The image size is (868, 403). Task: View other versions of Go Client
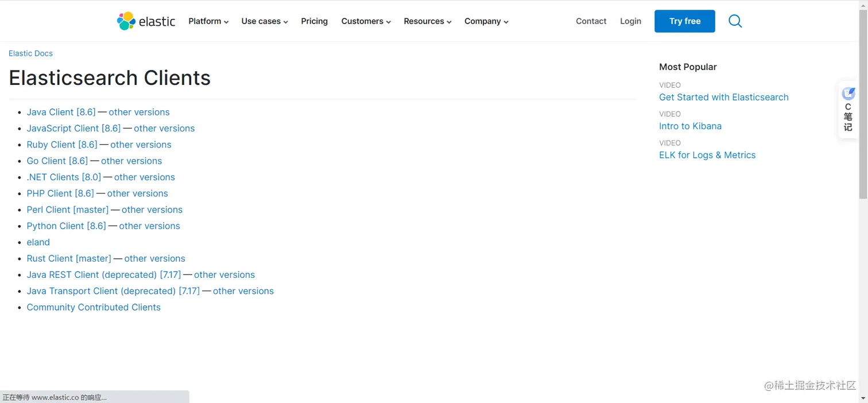pyautogui.click(x=131, y=161)
